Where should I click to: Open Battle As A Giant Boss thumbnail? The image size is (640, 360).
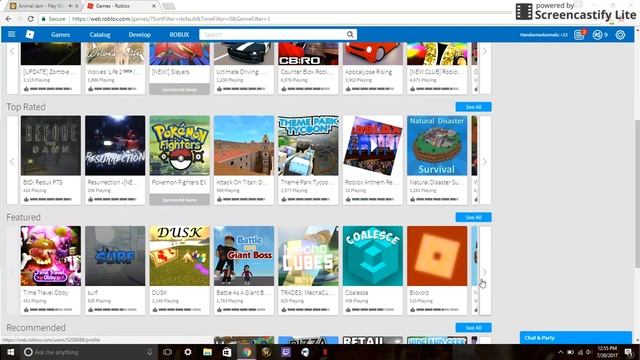coord(244,256)
